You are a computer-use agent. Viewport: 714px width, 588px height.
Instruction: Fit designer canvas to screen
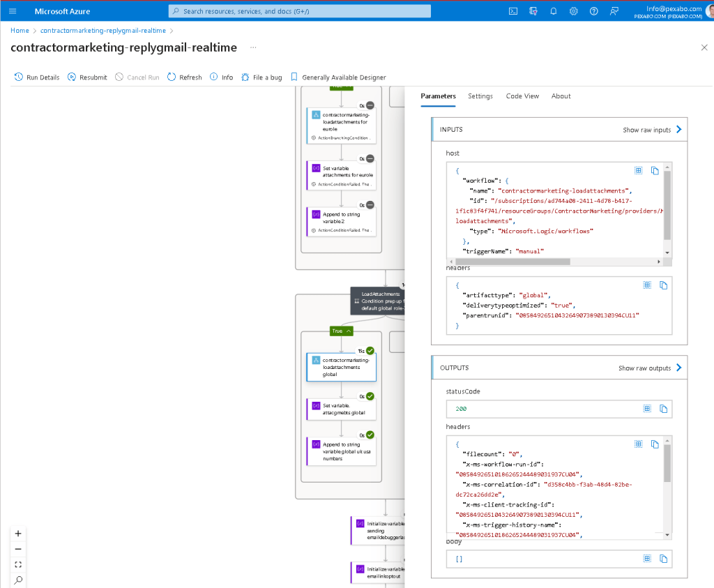(x=18, y=564)
